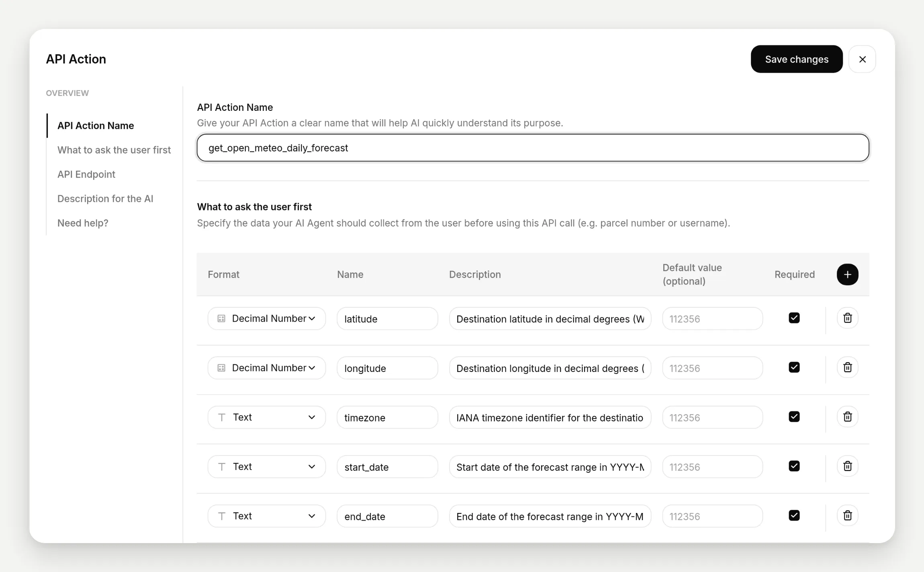Edit the start_date name field
The width and height of the screenshot is (924, 572).
coord(387,467)
